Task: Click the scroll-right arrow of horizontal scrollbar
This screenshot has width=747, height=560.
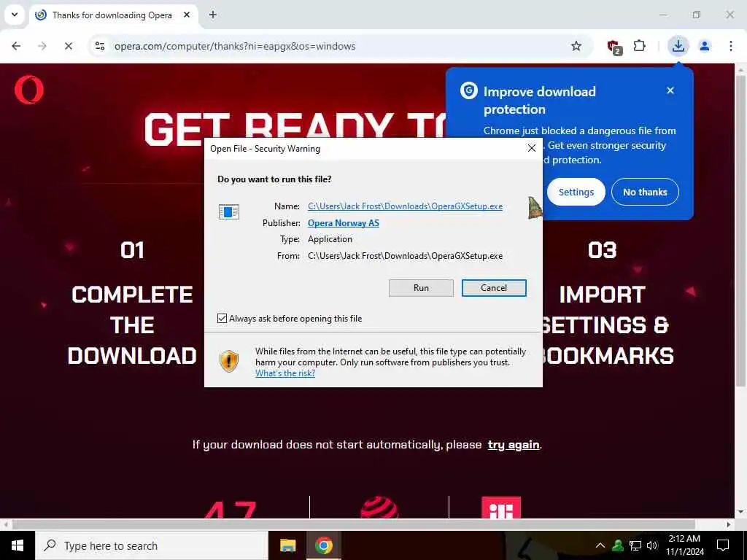Action: pos(729,524)
